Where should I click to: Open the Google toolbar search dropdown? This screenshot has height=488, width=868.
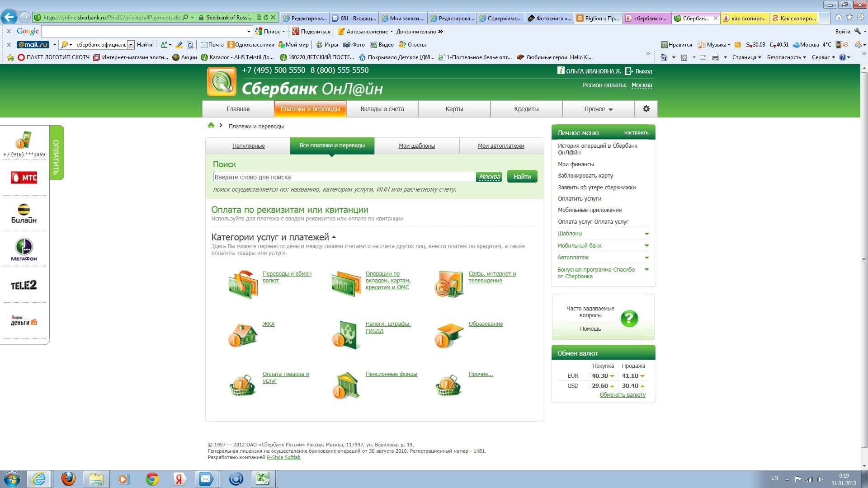248,32
